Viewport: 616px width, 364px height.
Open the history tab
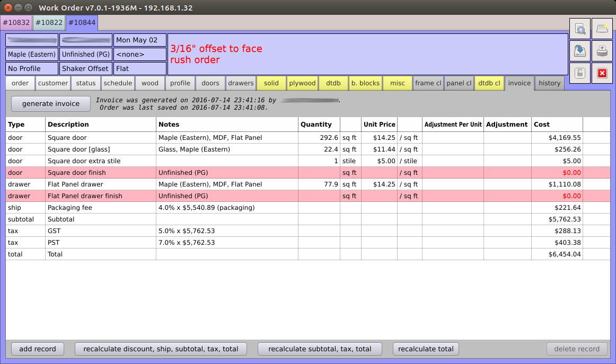pos(549,83)
